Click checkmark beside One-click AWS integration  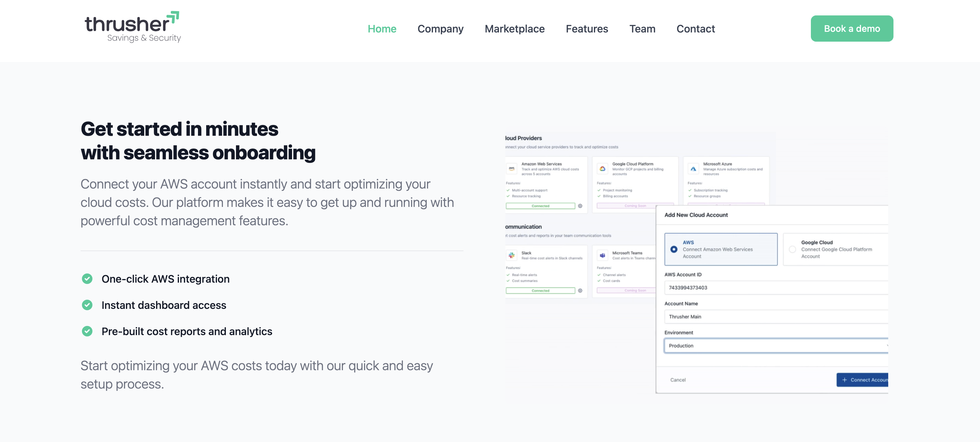87,279
